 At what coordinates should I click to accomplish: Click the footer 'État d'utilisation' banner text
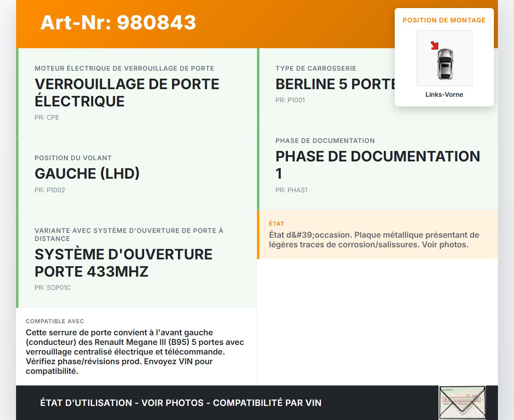(x=181, y=403)
